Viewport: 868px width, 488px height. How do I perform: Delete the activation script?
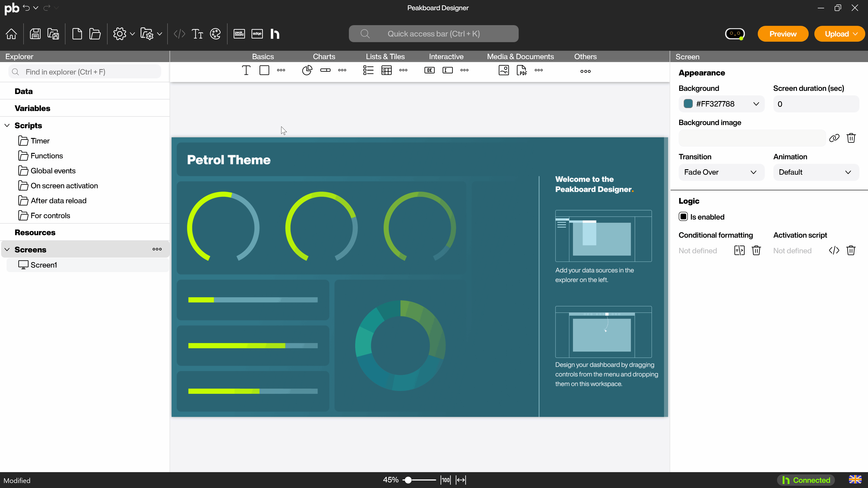point(851,250)
